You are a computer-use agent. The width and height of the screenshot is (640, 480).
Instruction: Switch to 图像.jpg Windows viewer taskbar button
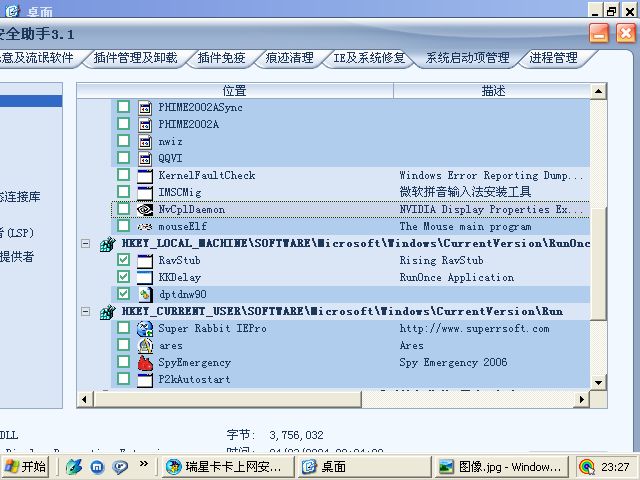(x=502, y=467)
